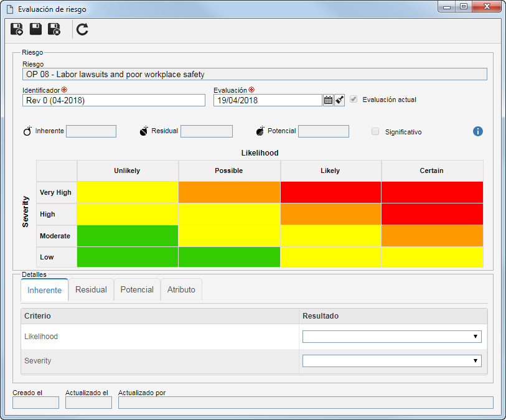Image resolution: width=506 pixels, height=420 pixels.
Task: Click the Severity criterion row label
Action: tap(38, 361)
